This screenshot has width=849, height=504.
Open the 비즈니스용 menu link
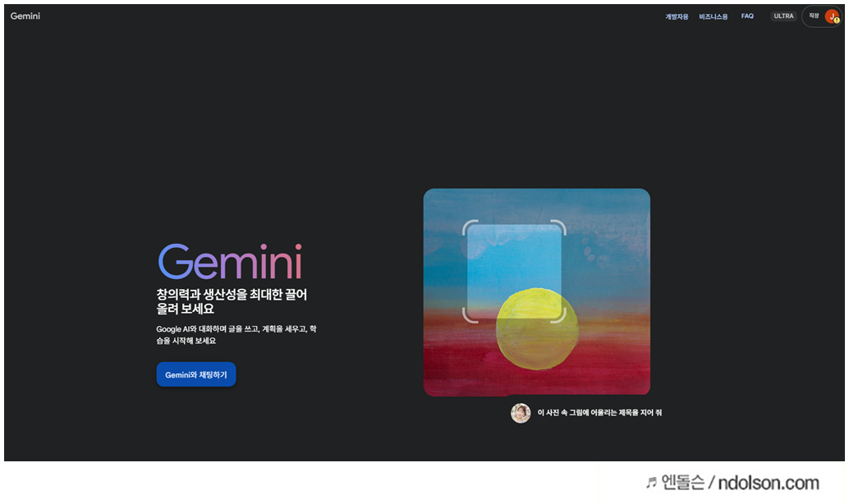click(x=713, y=16)
